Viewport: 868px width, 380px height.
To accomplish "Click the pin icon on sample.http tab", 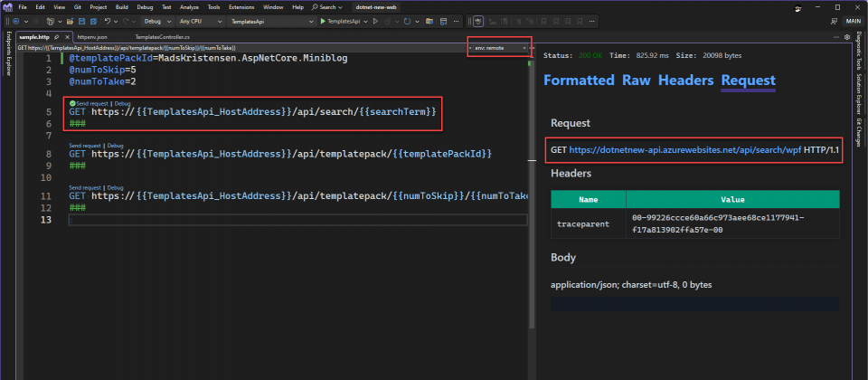I will [x=56, y=36].
